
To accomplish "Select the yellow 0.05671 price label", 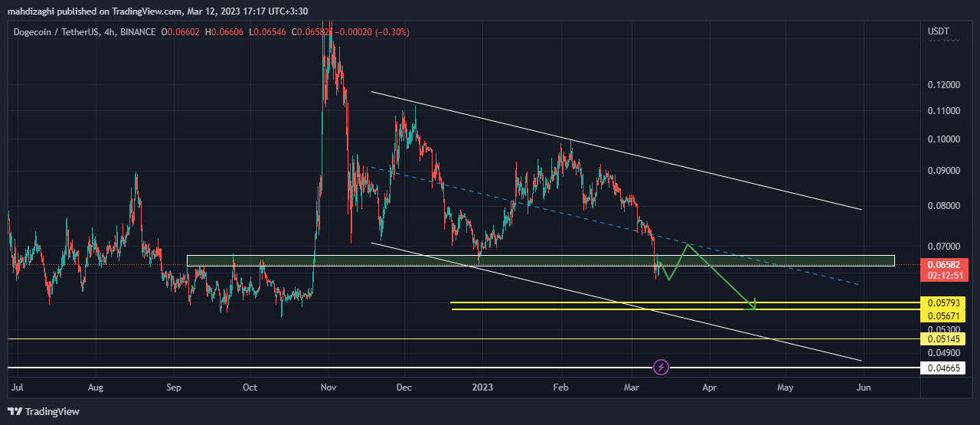I will [x=943, y=315].
